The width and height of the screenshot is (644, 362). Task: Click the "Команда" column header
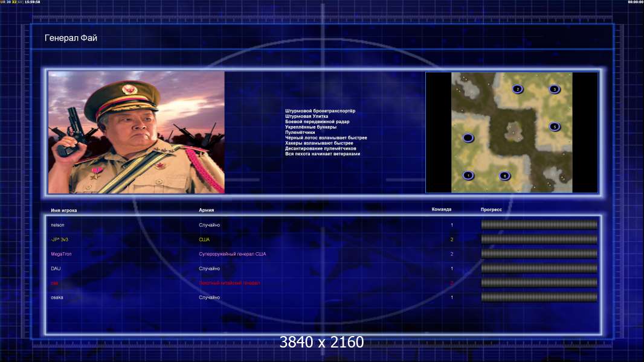[442, 209]
